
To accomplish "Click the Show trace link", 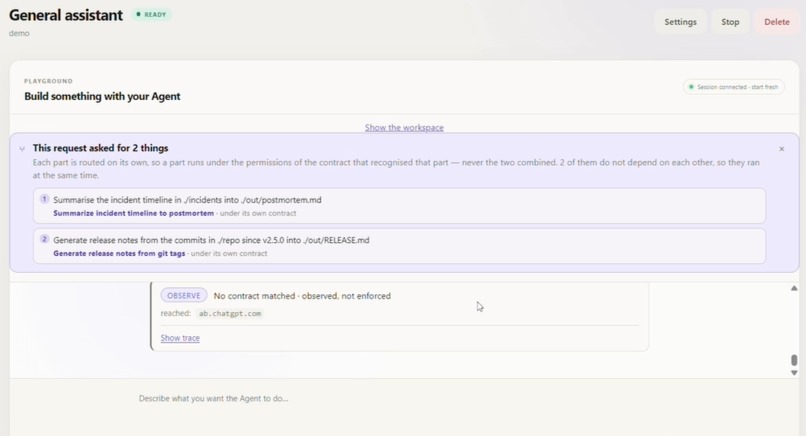I will [180, 338].
